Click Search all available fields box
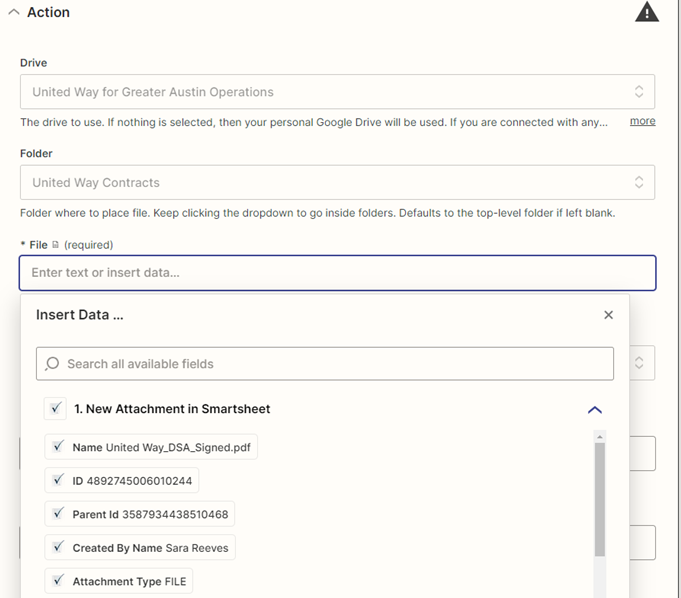The image size is (681, 598). point(325,363)
